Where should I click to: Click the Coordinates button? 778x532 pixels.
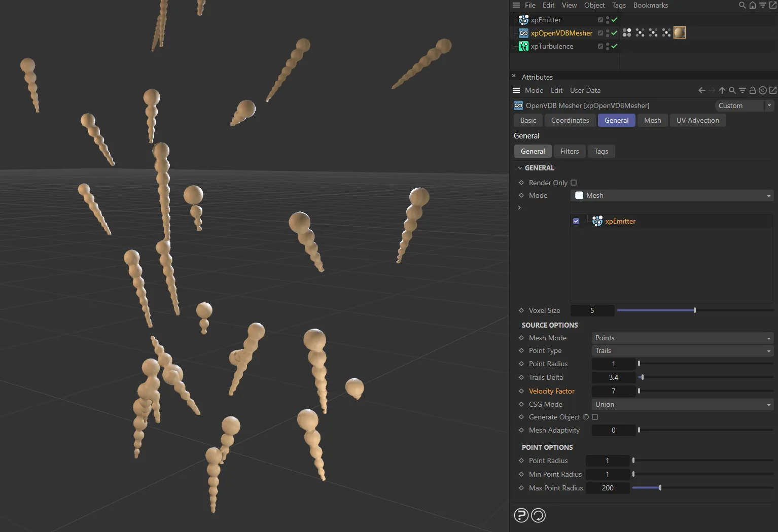click(570, 120)
